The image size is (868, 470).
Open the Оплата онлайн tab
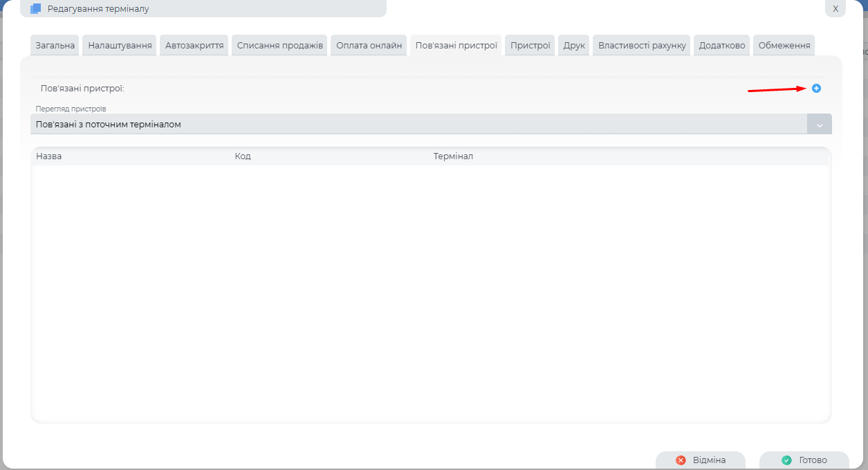(369, 46)
